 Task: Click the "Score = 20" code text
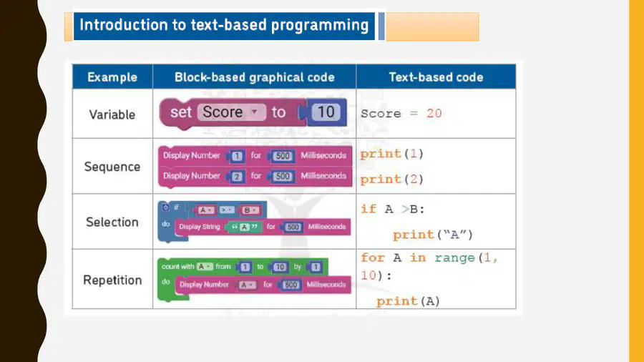(x=401, y=114)
